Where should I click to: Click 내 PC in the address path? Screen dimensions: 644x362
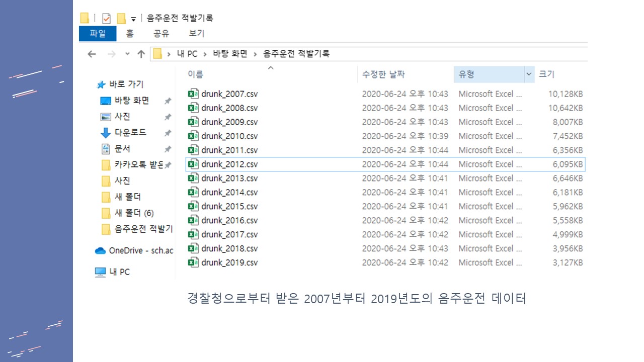coord(187,54)
